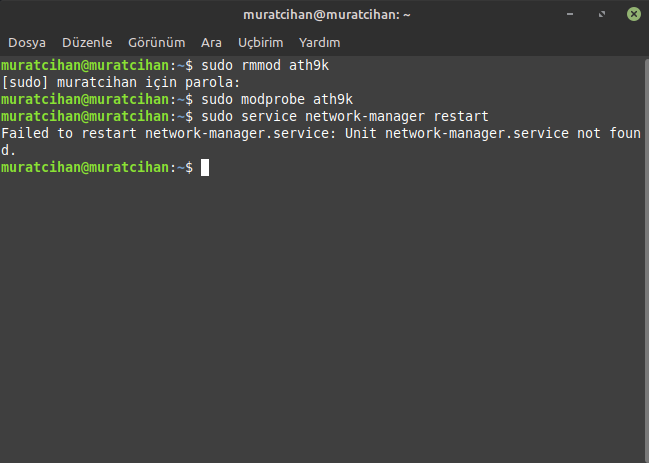Open the Dosya menu

pyautogui.click(x=27, y=43)
